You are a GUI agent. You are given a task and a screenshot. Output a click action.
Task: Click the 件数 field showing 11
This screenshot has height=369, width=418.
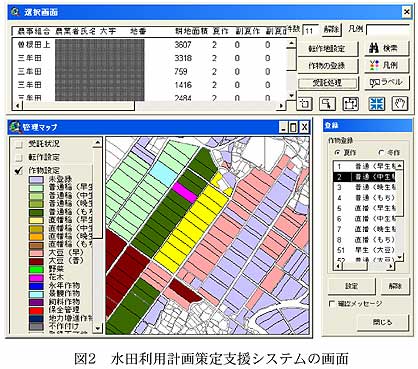coord(310,30)
